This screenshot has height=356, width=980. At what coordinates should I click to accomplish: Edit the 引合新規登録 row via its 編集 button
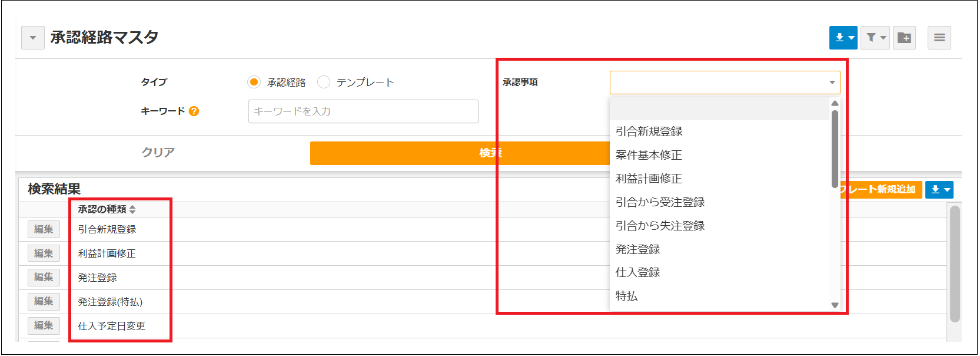pyautogui.click(x=44, y=229)
